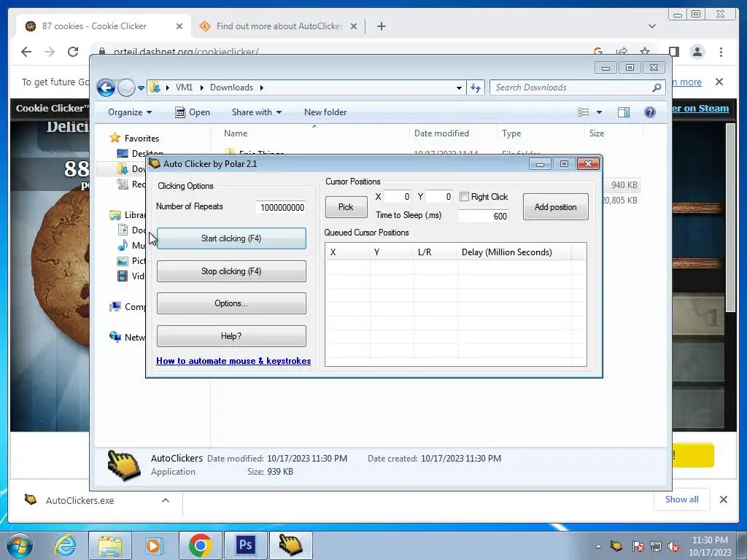The height and width of the screenshot is (560, 747).
Task: Enable the Right Click checkbox
Action: point(465,197)
